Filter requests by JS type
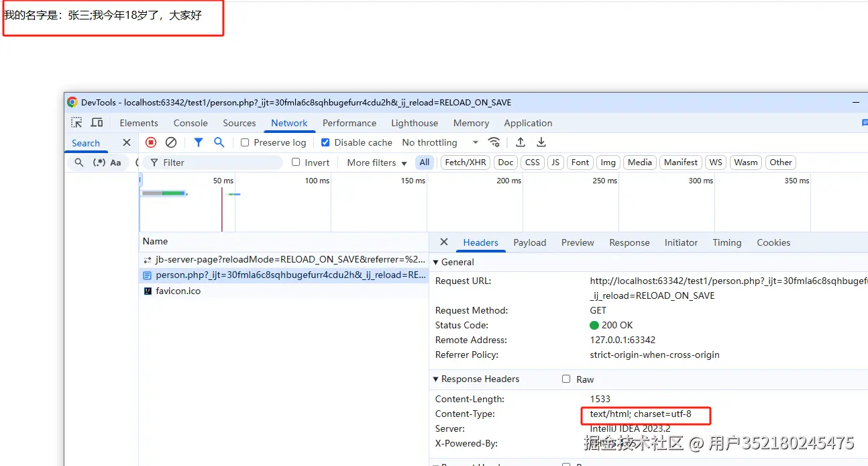 [x=555, y=162]
